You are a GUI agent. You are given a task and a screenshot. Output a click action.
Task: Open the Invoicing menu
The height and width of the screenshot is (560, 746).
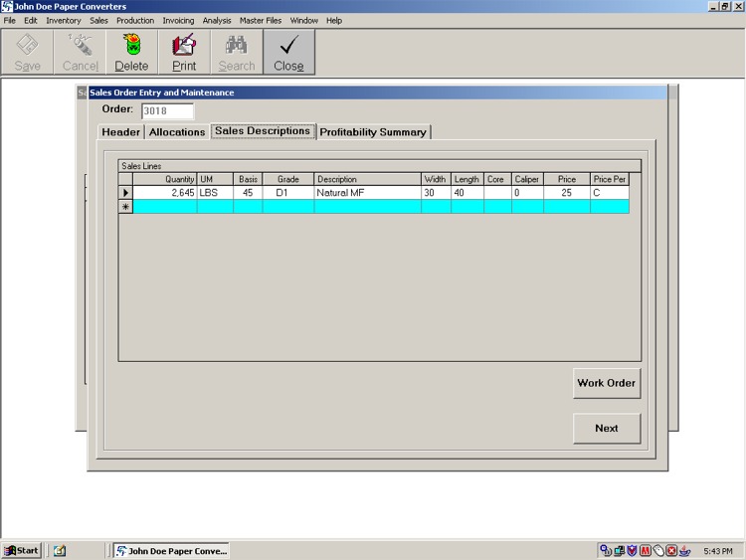tap(178, 21)
